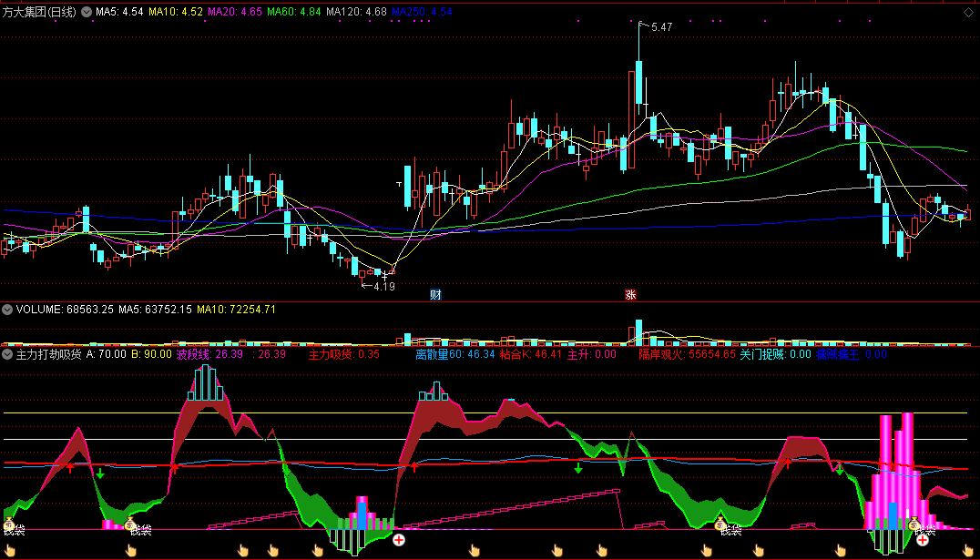Click the leftmost 钱袋 money bag icon
The width and height of the screenshot is (980, 560).
(9, 524)
